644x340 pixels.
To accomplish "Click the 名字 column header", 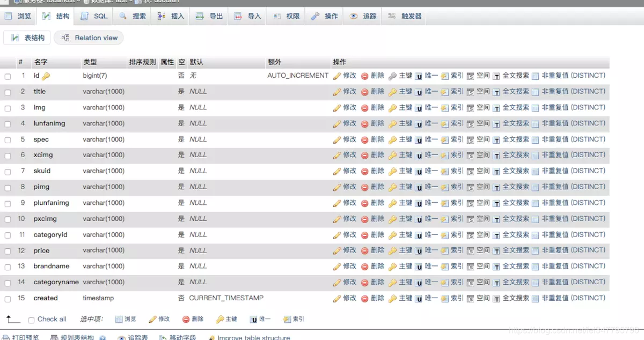I will click(x=41, y=62).
